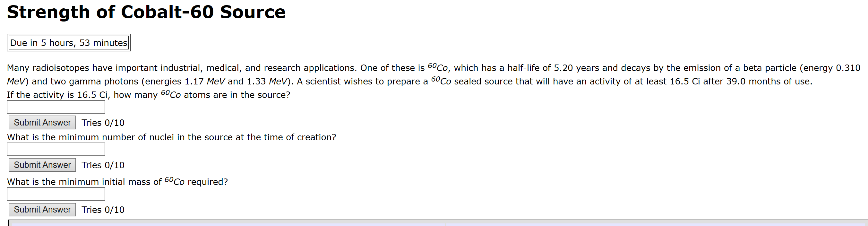Click the paragraph describing radioisotope applications
The width and height of the screenshot is (868, 226).
click(431, 74)
